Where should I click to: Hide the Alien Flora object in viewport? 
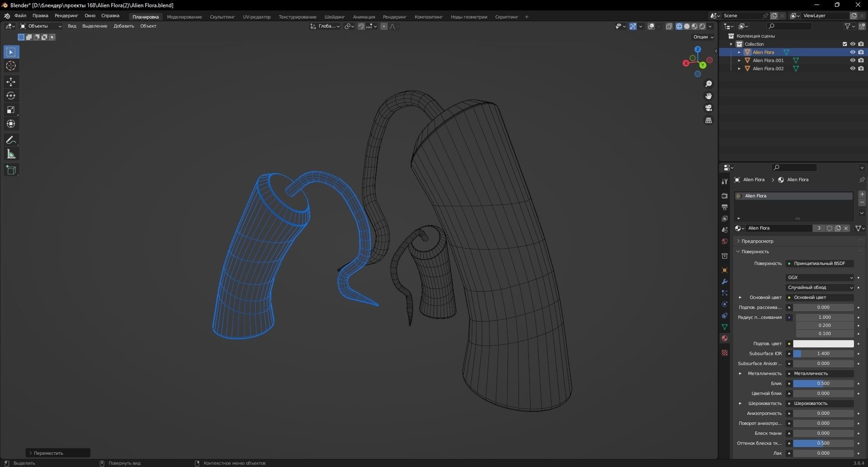[x=853, y=52]
